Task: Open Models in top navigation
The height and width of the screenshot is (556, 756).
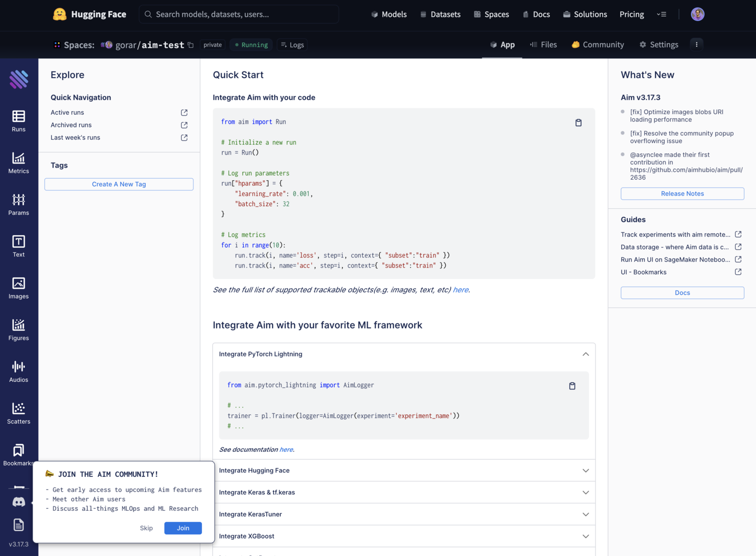Action: tap(389, 14)
